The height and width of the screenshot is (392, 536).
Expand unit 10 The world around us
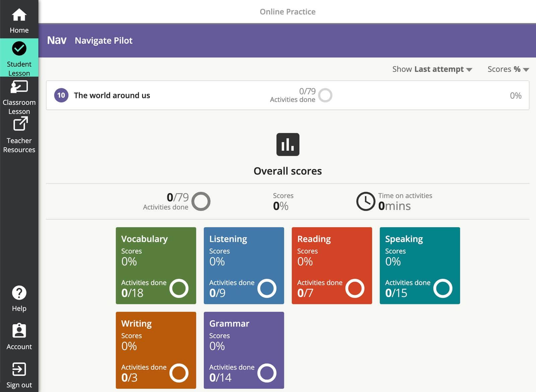[x=112, y=95]
